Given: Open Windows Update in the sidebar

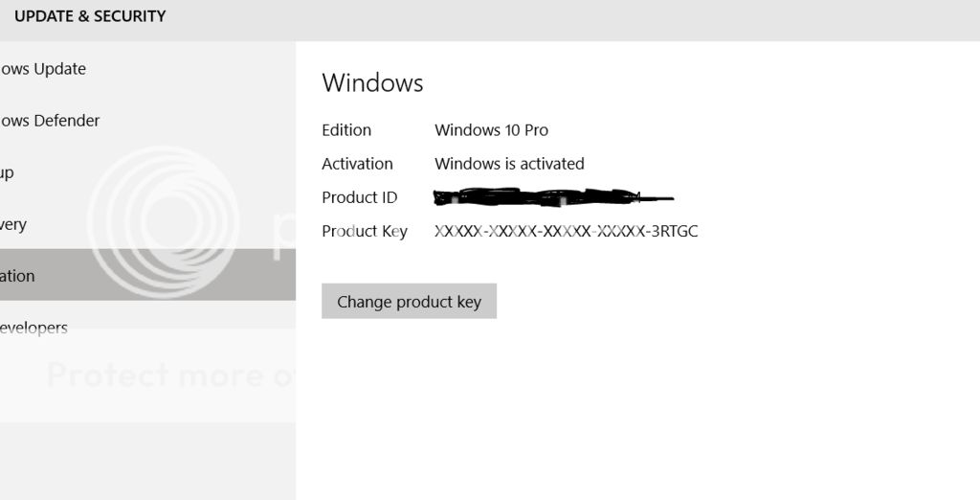Looking at the screenshot, I should pos(43,69).
